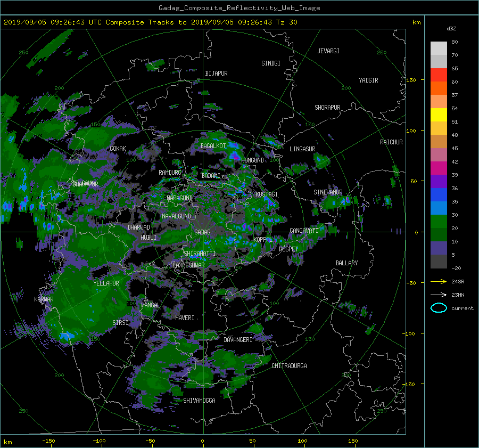
Task: Click the -150 mark on bottom axis
Action: click(x=48, y=441)
